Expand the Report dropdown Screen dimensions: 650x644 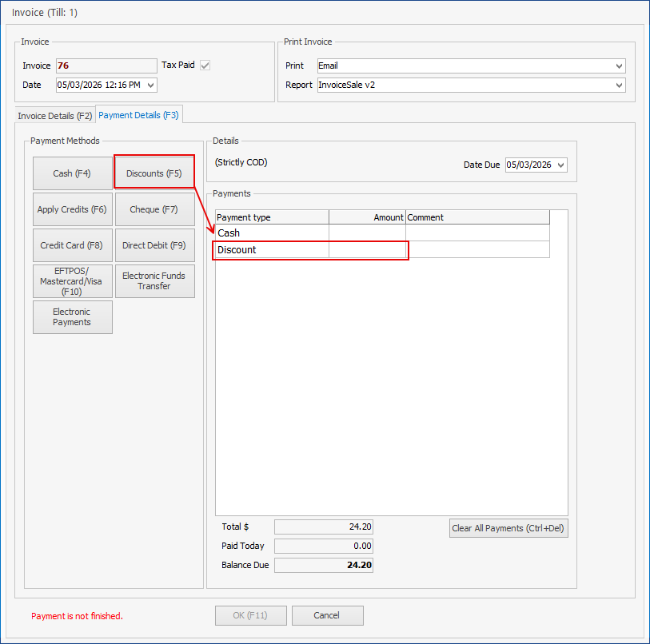[x=619, y=85]
